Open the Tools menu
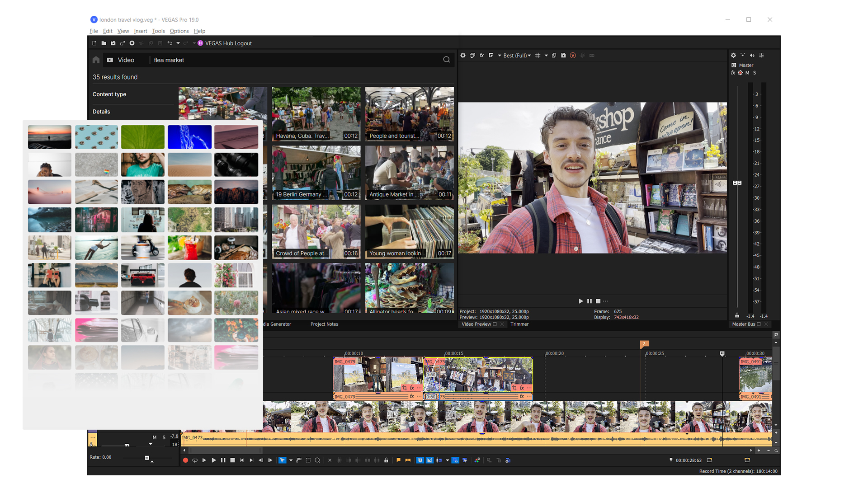 tap(158, 31)
